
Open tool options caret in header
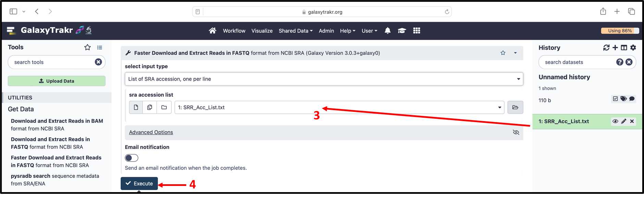pos(515,53)
